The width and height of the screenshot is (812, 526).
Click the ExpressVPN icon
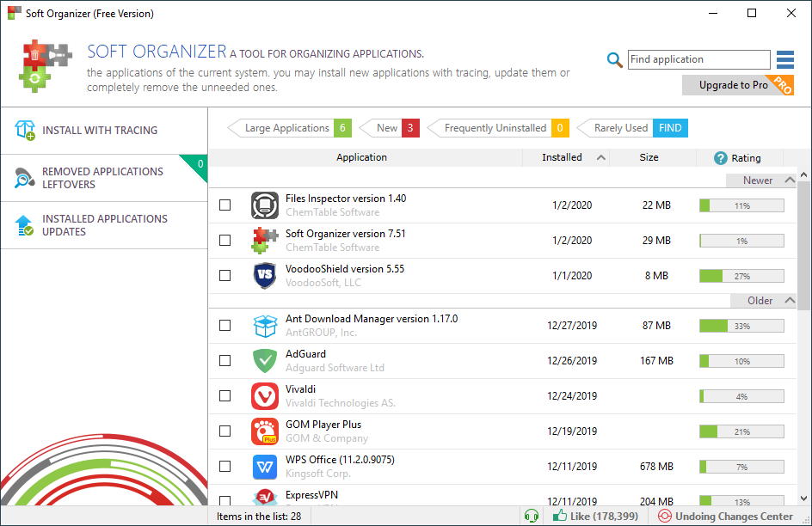click(265, 498)
